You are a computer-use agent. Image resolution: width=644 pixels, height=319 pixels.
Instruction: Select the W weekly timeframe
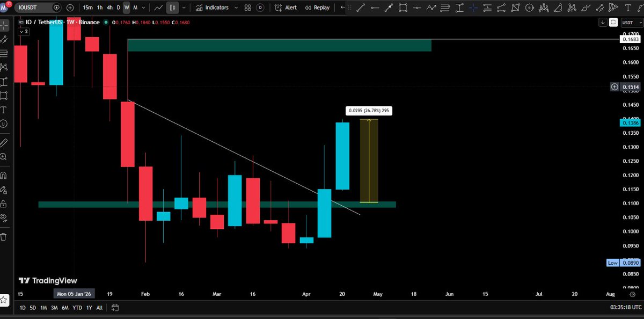coord(126,8)
